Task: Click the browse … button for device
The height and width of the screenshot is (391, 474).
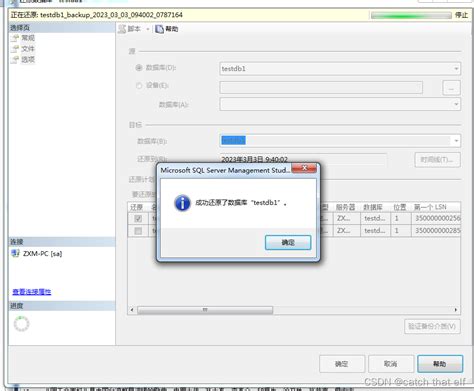Action: [451, 88]
